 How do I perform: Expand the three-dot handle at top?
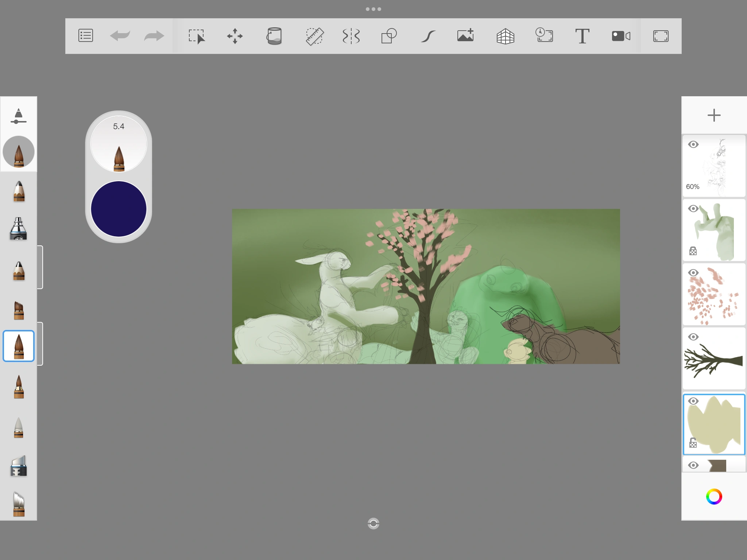pos(373,9)
